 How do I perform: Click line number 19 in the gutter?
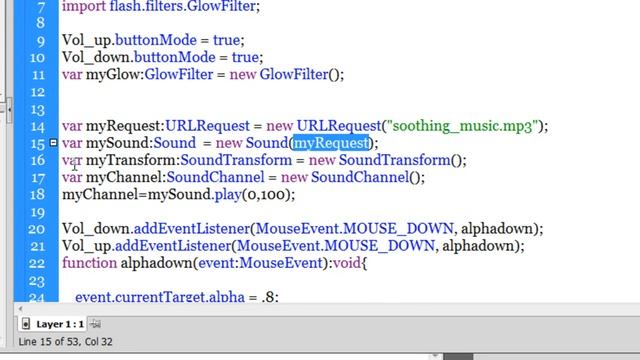tap(38, 212)
